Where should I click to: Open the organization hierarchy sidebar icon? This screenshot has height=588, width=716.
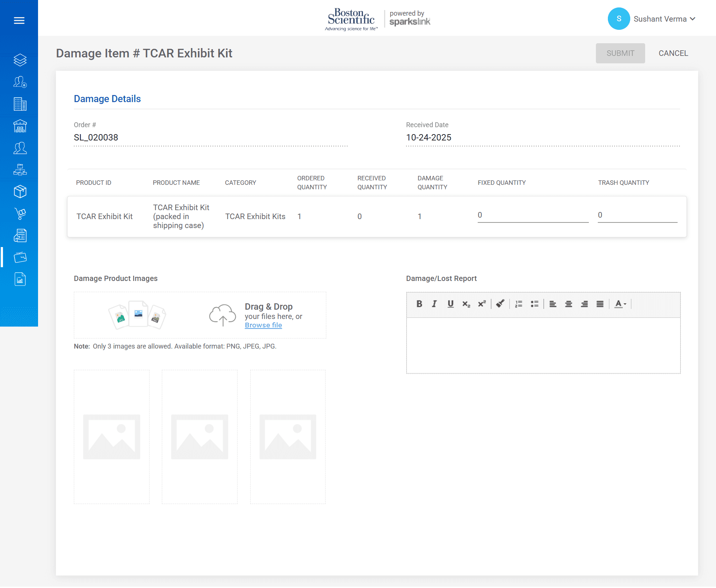pyautogui.click(x=20, y=170)
